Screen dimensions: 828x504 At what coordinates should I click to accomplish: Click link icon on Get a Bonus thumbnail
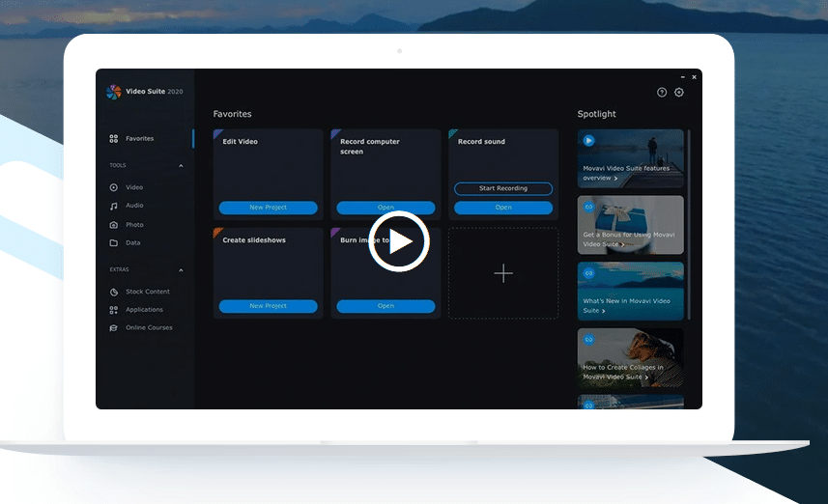click(x=588, y=207)
